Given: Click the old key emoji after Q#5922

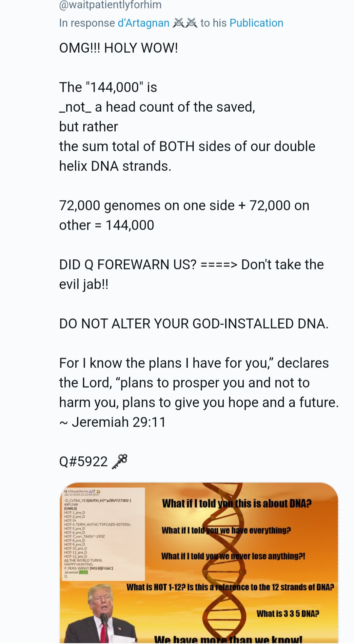Looking at the screenshot, I should click(120, 461).
